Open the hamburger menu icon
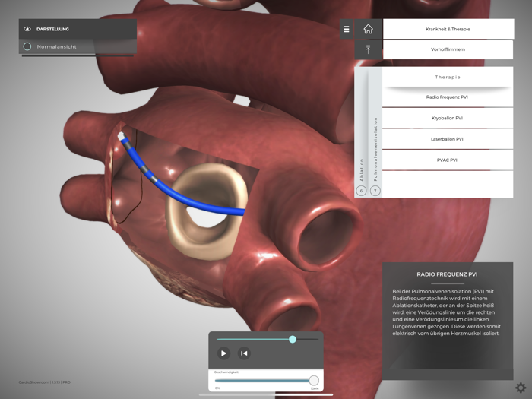The width and height of the screenshot is (532, 399). pos(347,29)
